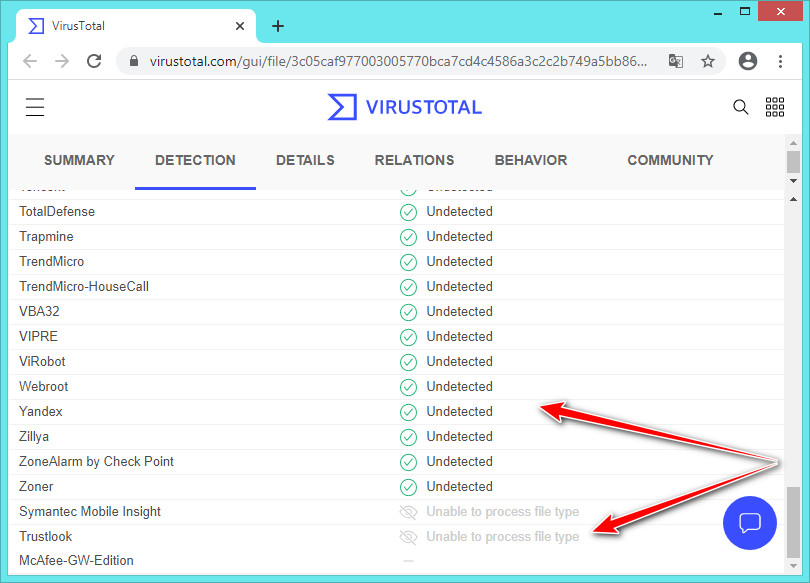Switch to the SUMMARY tab
The width and height of the screenshot is (810, 583).
tap(79, 160)
